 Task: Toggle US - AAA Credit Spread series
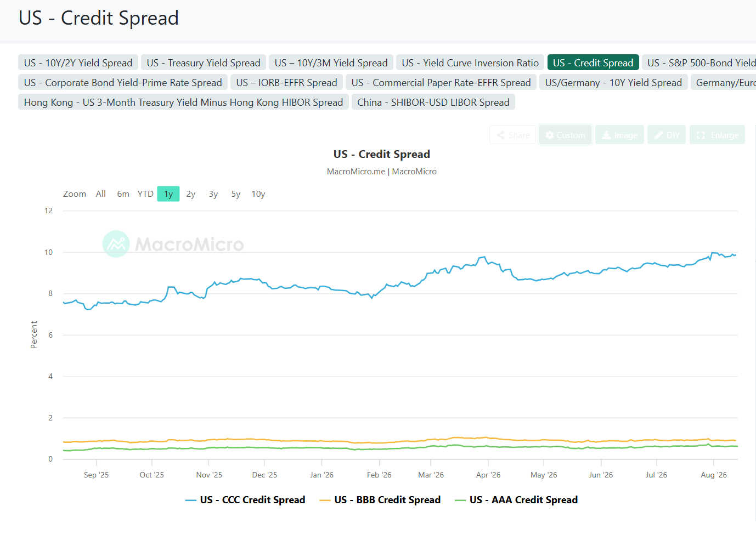[516, 500]
